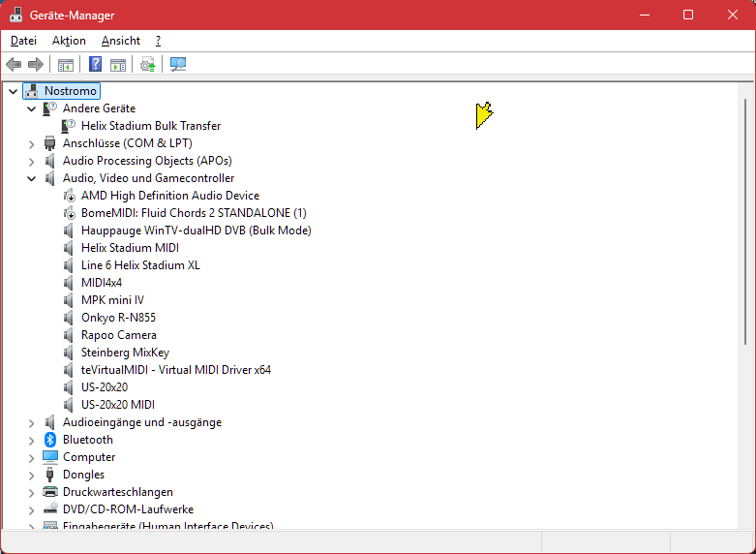
Task: Click the Bluetooth category icon
Action: pyautogui.click(x=50, y=440)
